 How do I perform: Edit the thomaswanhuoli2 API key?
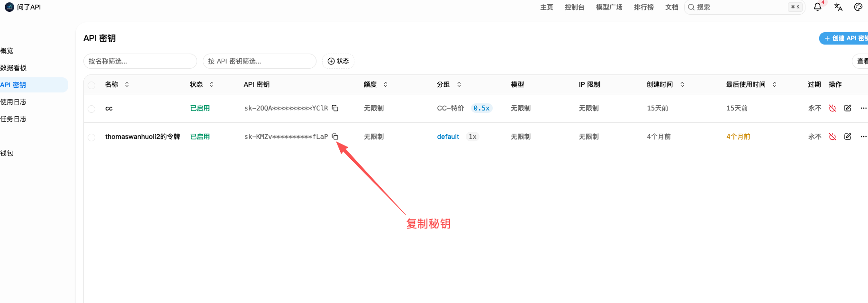848,137
